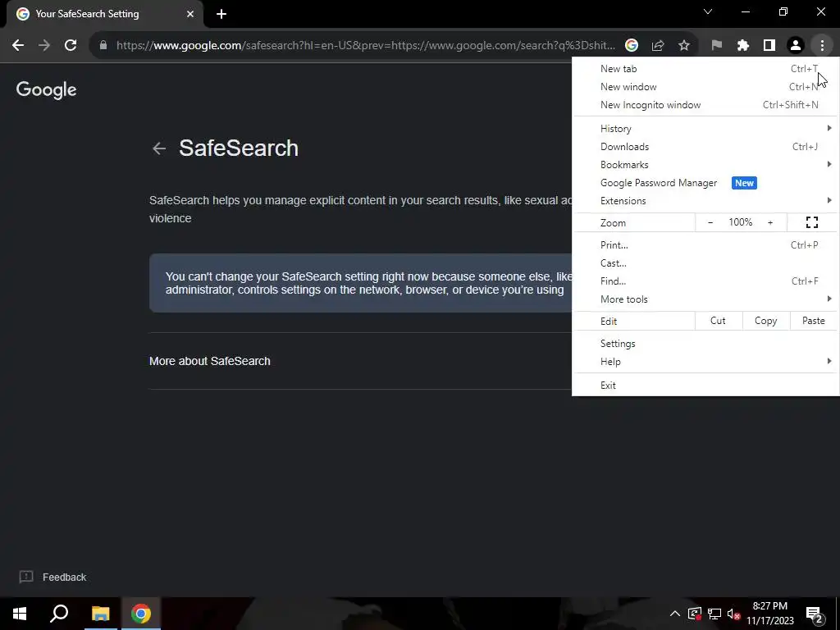Image resolution: width=840 pixels, height=630 pixels.
Task: Click the Google icon in the address bar
Action: pos(632,45)
